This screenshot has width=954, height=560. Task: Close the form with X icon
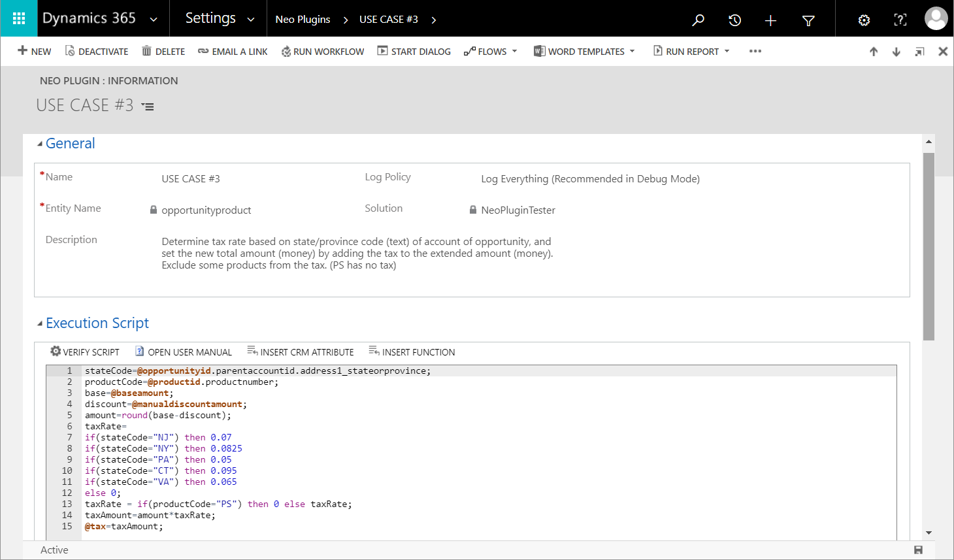pos(943,52)
